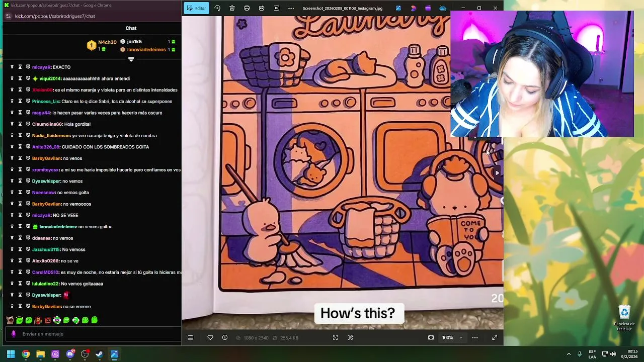Click username viqui2014 in chat

tap(50, 78)
